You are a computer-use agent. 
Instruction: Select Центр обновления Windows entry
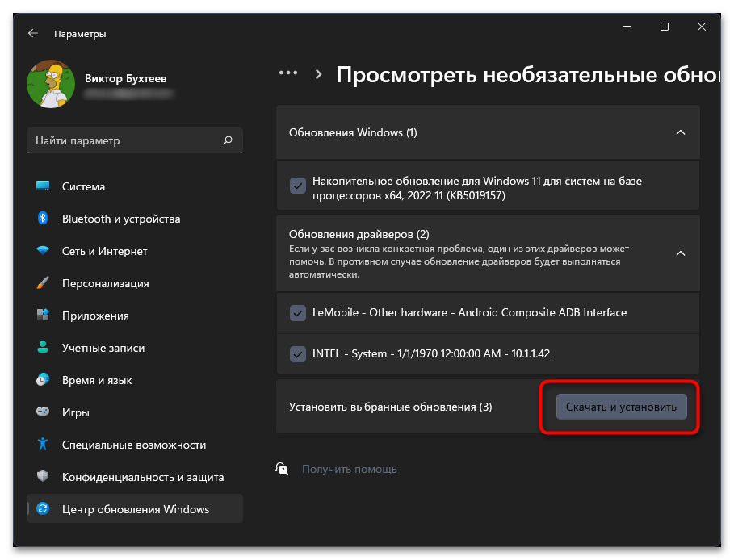[135, 509]
